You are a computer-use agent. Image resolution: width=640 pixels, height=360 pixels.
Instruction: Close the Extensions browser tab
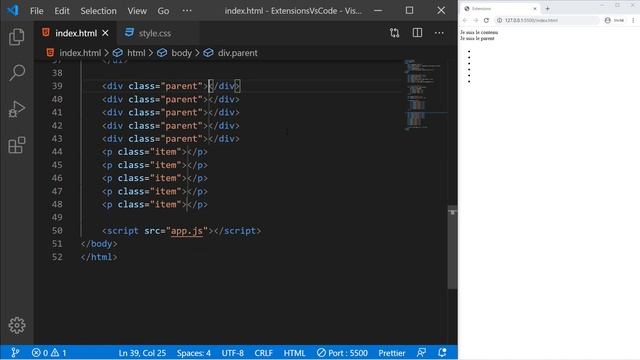(535, 9)
